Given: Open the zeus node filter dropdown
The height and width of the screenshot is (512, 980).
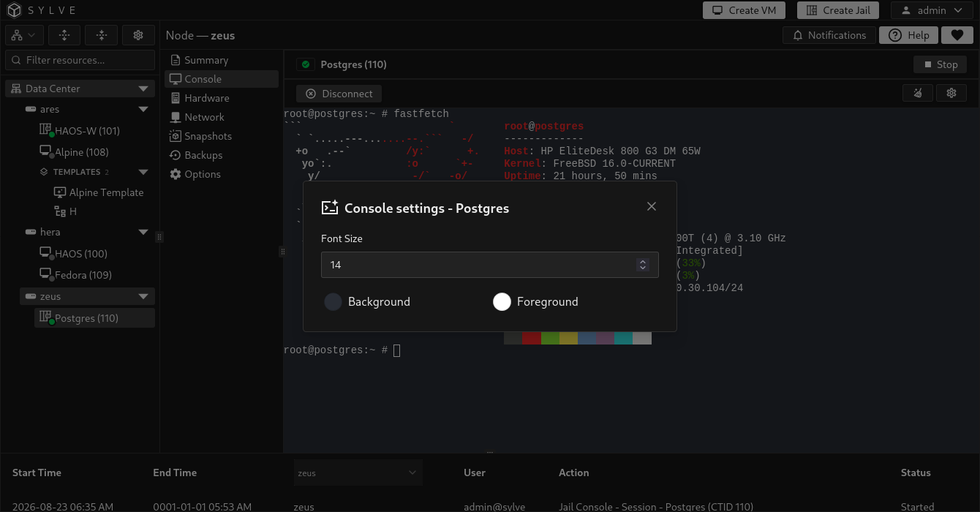Looking at the screenshot, I should [x=358, y=473].
